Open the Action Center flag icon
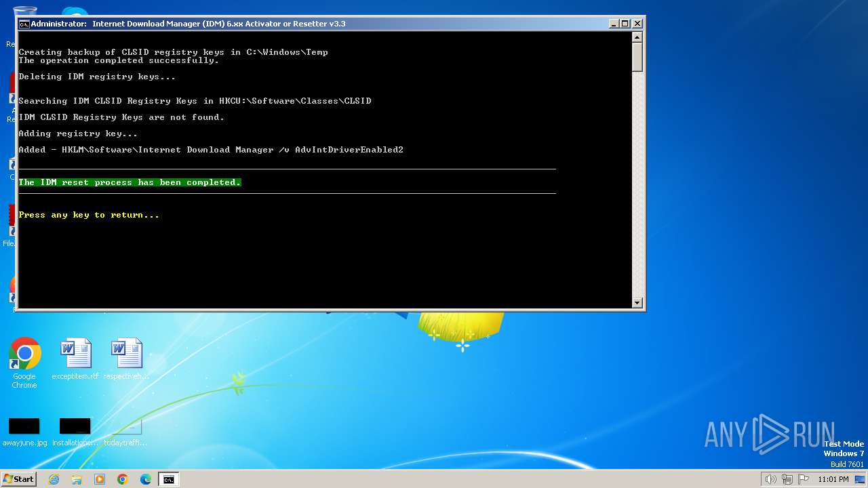Screen dimensions: 868x488 pyautogui.click(x=804, y=479)
